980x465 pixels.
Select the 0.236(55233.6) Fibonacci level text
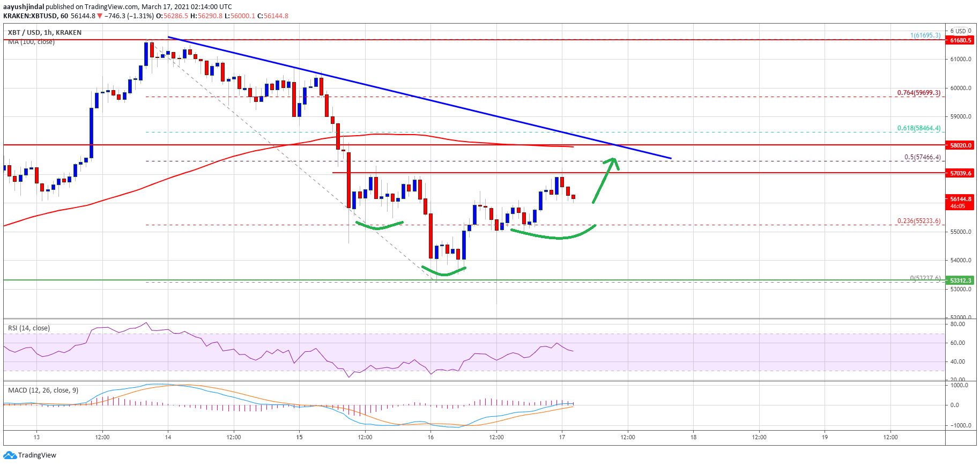click(919, 221)
